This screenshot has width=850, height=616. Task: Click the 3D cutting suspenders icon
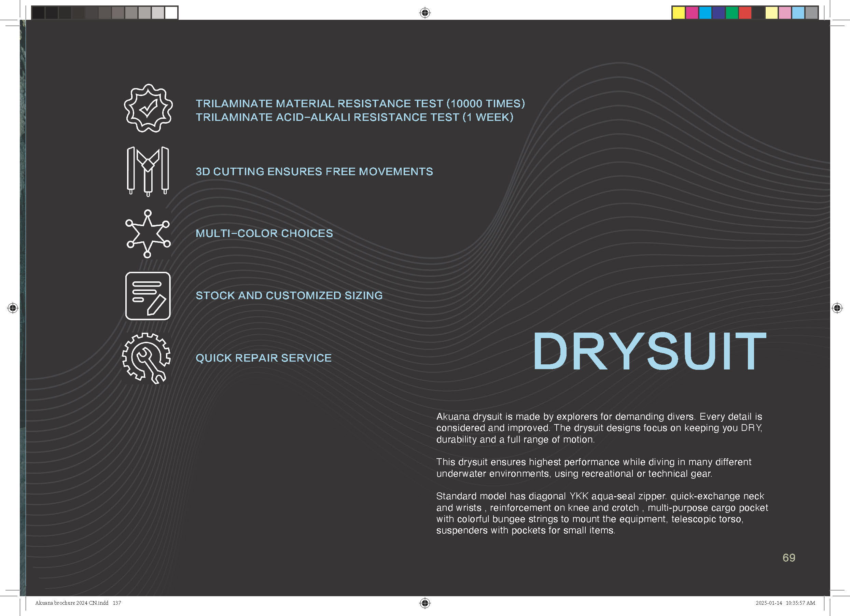click(148, 171)
